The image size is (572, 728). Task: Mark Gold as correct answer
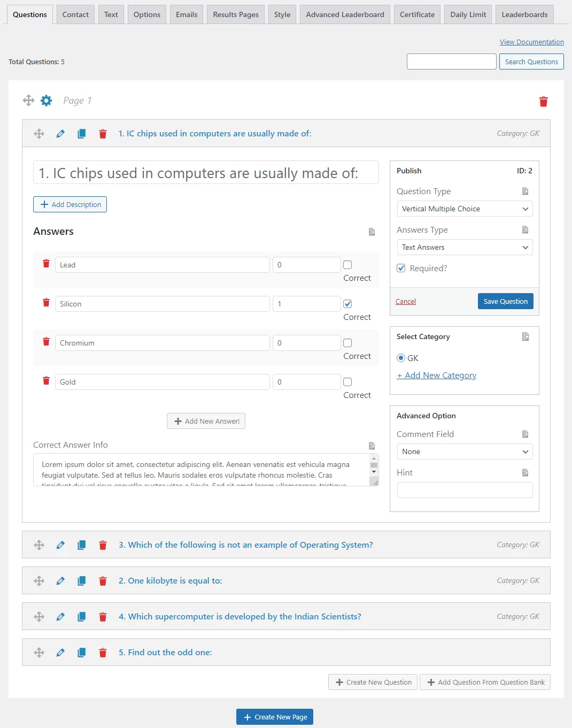347,382
